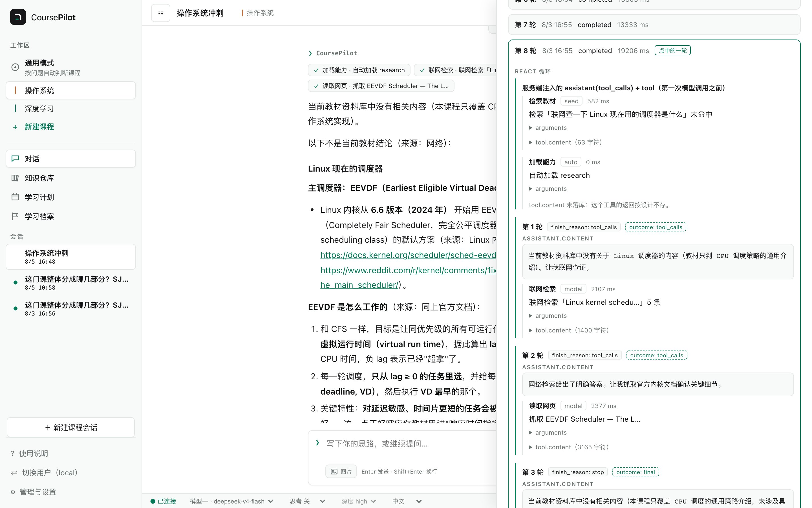The height and width of the screenshot is (508, 812).
Task: Open session dated 8/3 16:56
Action: point(71,309)
